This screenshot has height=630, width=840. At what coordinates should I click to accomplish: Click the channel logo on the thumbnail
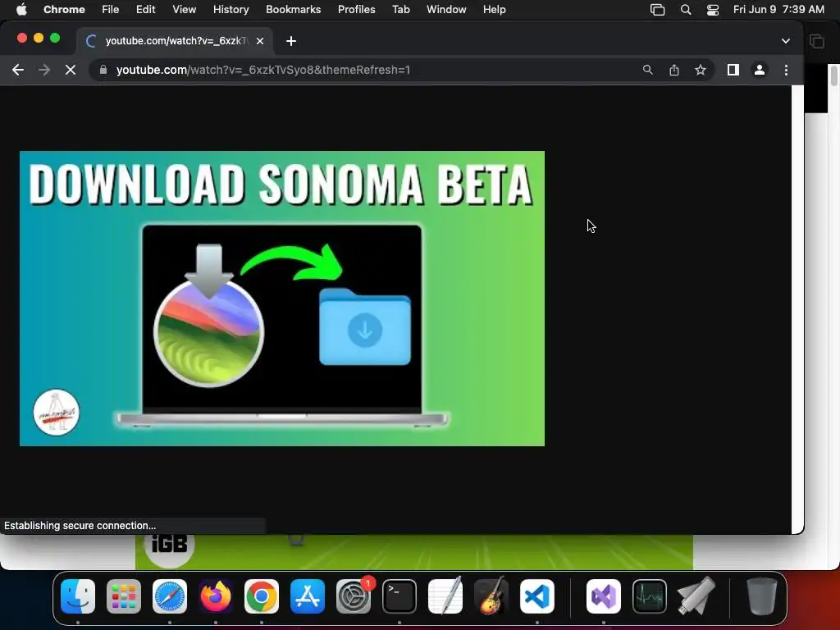[57, 413]
